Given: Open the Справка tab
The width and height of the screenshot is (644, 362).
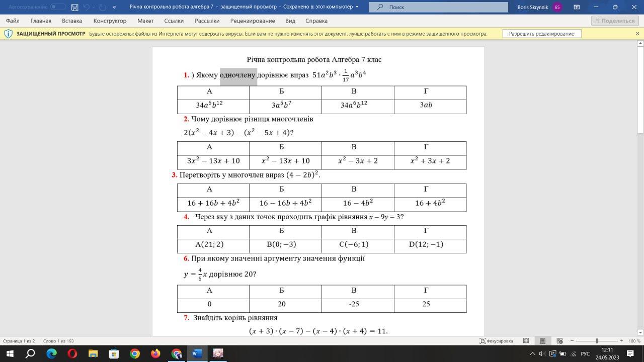Looking at the screenshot, I should [316, 21].
